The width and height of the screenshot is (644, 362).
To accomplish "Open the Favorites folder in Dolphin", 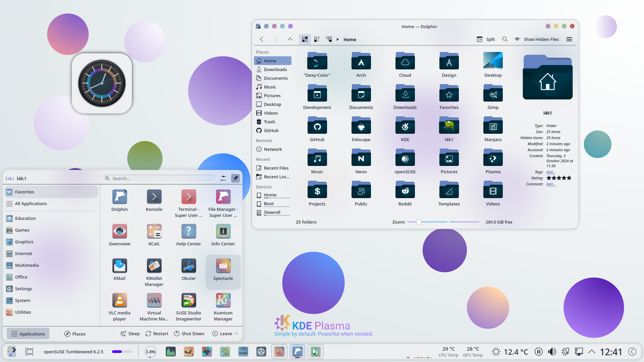I will pyautogui.click(x=449, y=97).
